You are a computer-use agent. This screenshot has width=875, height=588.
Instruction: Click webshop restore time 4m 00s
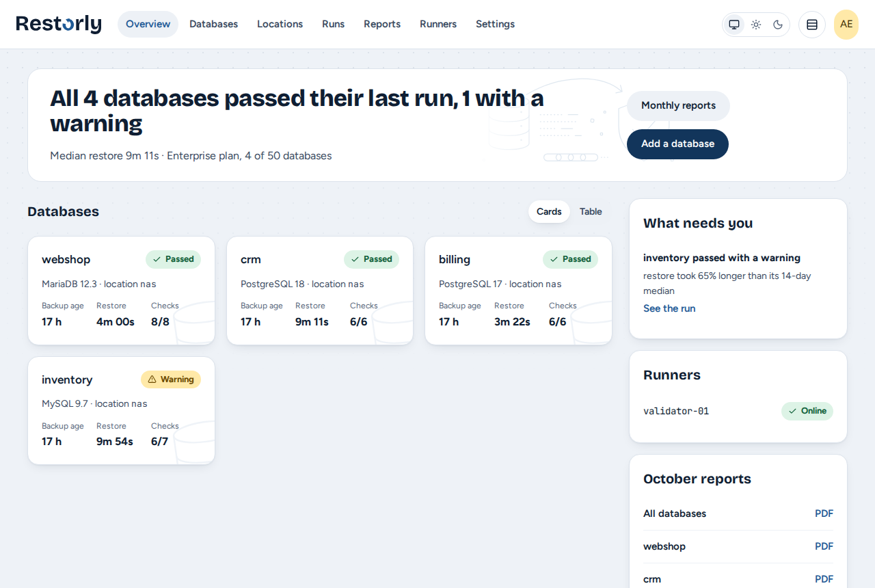coord(116,322)
